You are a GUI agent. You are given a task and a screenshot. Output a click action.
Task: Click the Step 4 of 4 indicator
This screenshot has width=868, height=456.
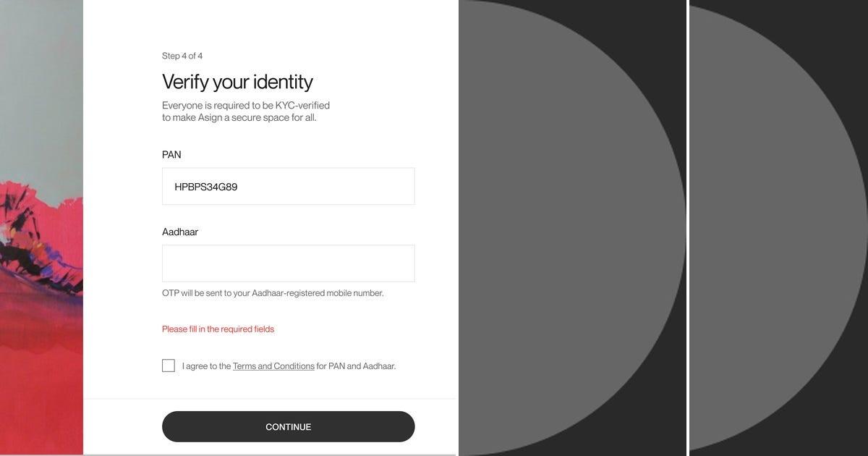(x=182, y=56)
